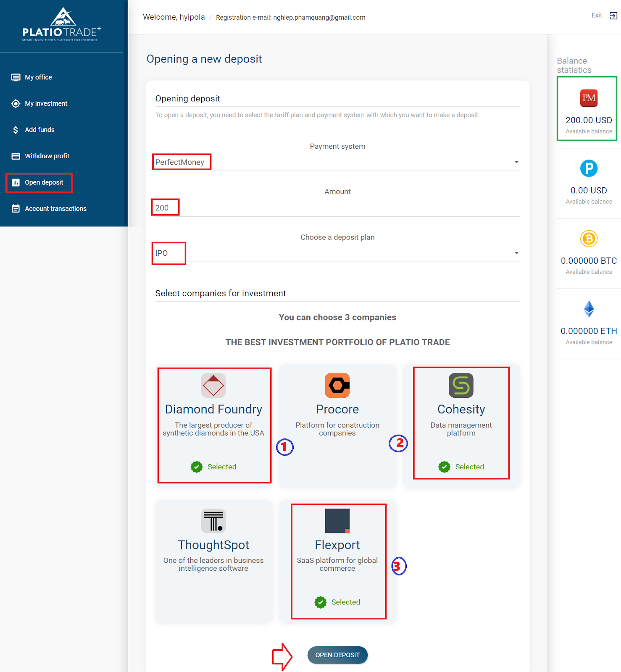Click the 200.00 USD balance amount
Viewport: 621px width, 672px height.
pyautogui.click(x=589, y=120)
